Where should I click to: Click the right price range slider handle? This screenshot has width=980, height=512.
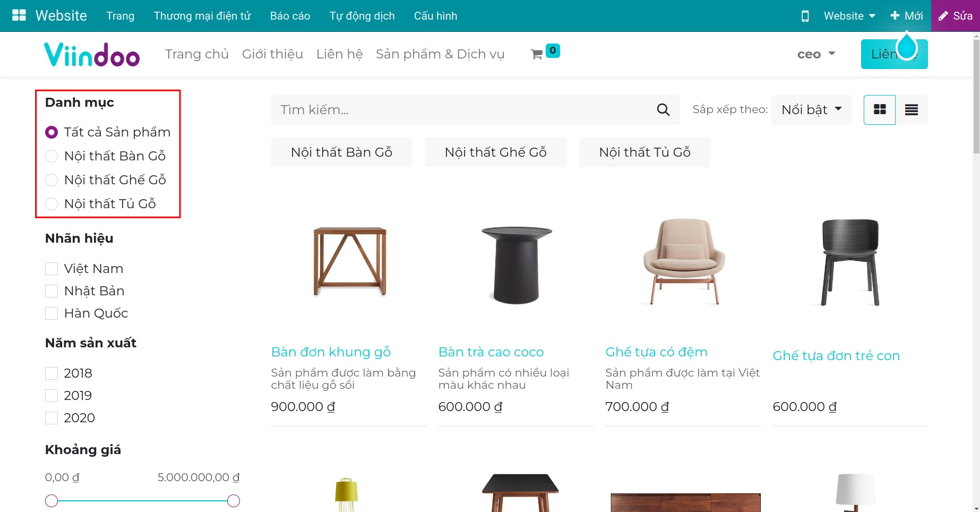[x=234, y=501]
